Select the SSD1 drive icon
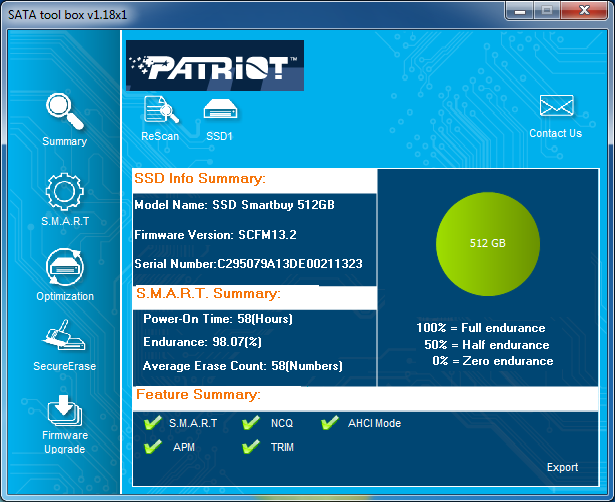The height and width of the screenshot is (502, 615). click(x=220, y=109)
